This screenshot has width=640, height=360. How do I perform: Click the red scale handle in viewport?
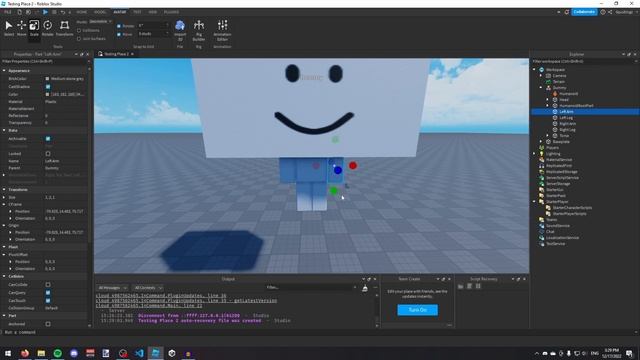(353, 165)
